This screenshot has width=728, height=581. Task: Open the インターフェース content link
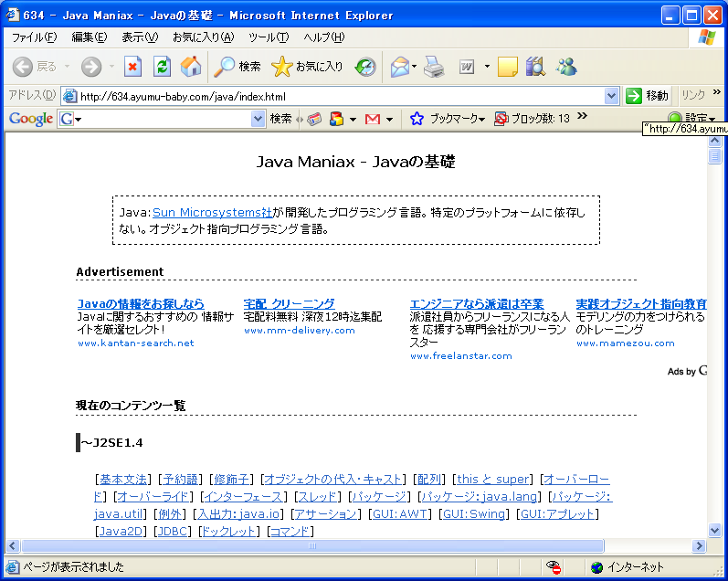tap(244, 497)
